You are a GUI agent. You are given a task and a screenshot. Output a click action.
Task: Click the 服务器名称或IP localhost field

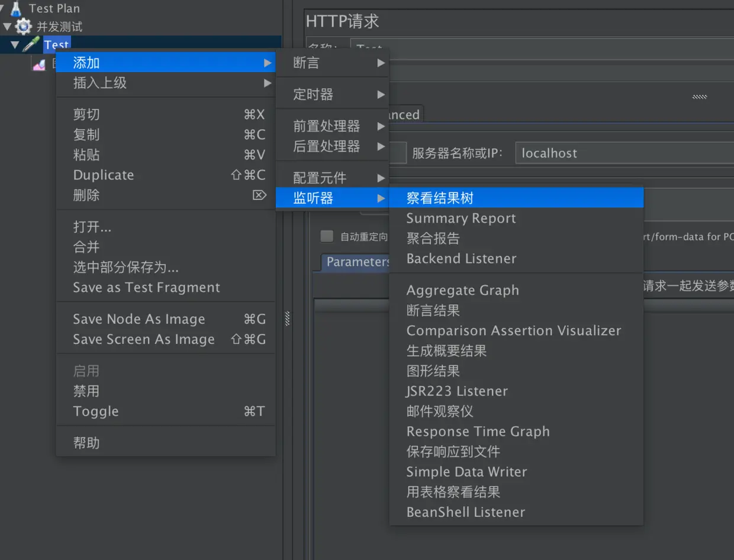pyautogui.click(x=624, y=153)
